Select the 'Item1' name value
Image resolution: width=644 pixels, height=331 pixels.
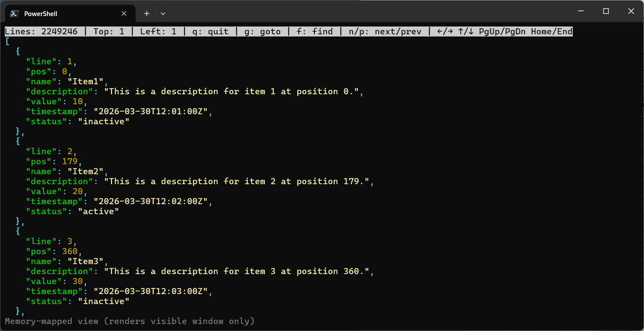coord(86,81)
